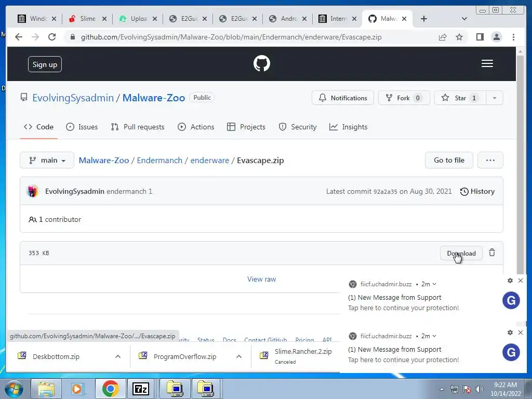The height and width of the screenshot is (399, 532).
Task: Click the Action Center flag tray icon
Action: coord(467,389)
